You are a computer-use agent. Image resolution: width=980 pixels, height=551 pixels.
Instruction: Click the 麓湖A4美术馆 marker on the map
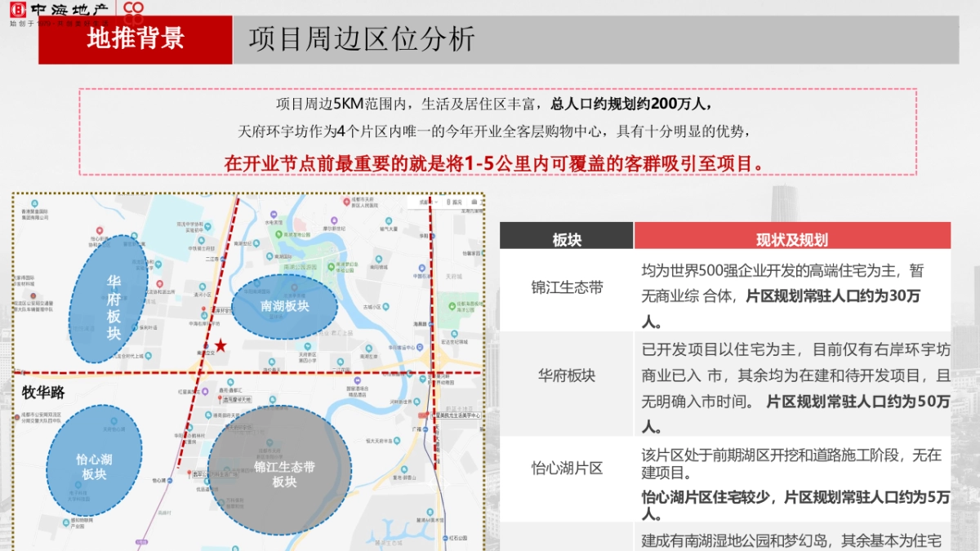[x=430, y=512]
